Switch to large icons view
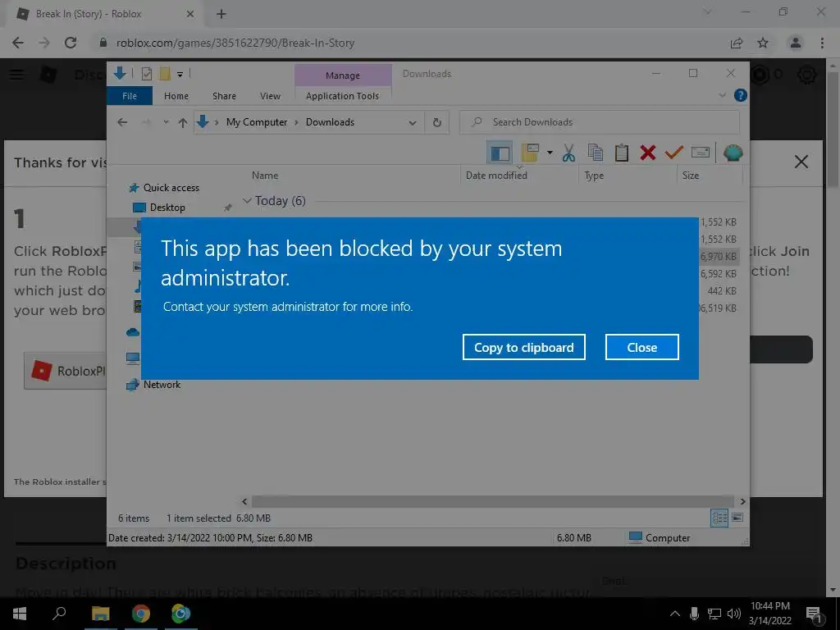The width and height of the screenshot is (840, 630). [x=737, y=518]
